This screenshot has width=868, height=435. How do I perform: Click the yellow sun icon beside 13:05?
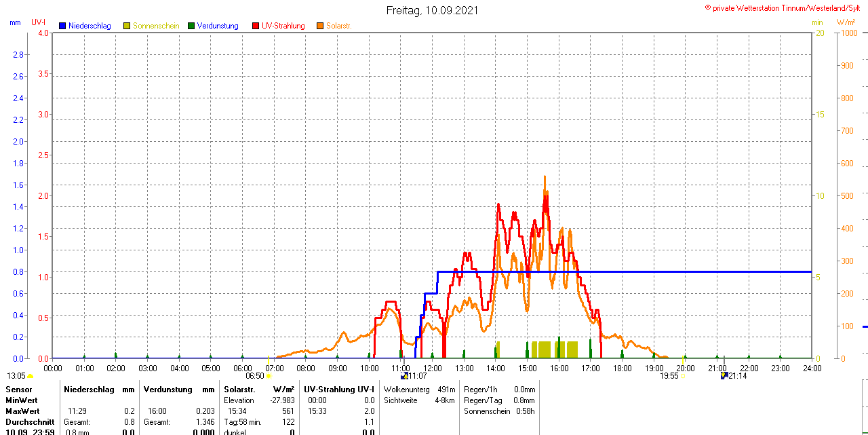[30, 376]
